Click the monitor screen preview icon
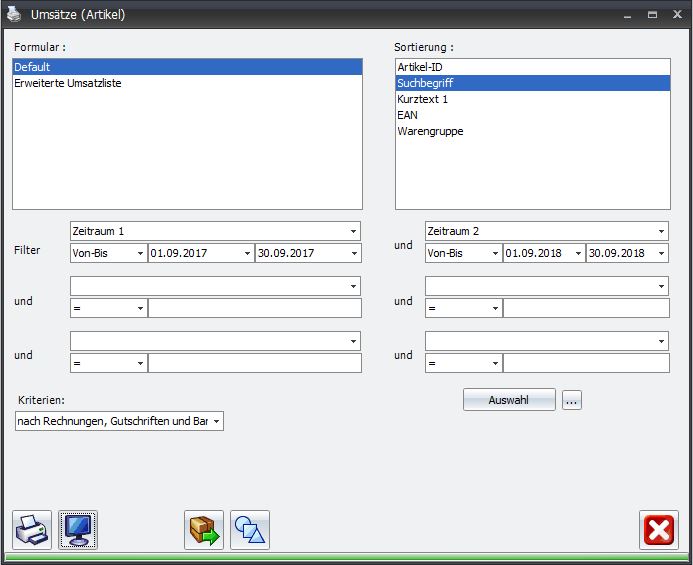 coord(78,530)
